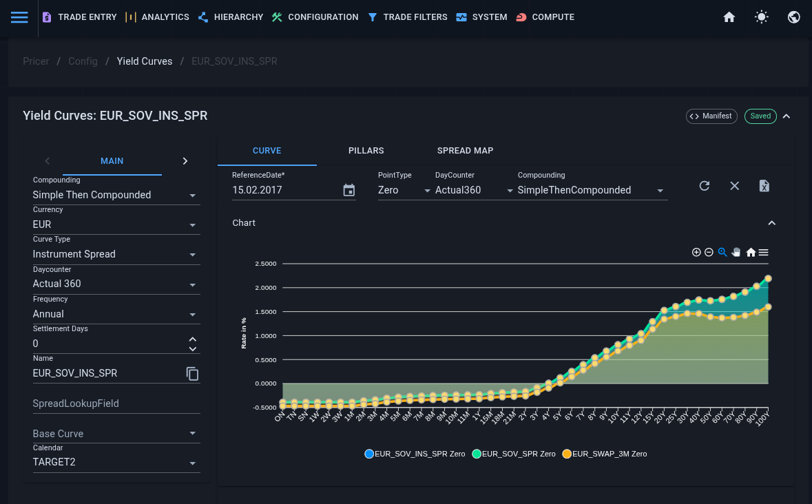
Task: Reset chart zoom with home icon
Action: [751, 252]
